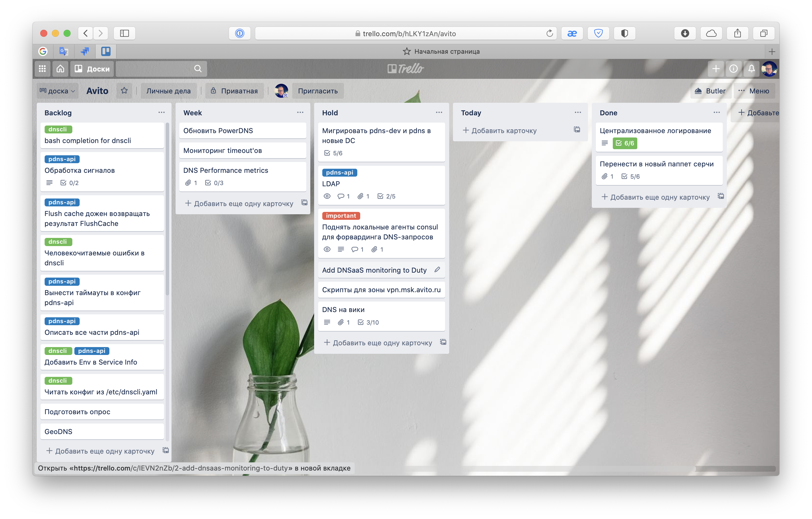
Task: Open Backlog list actions menu
Action: coord(162,112)
